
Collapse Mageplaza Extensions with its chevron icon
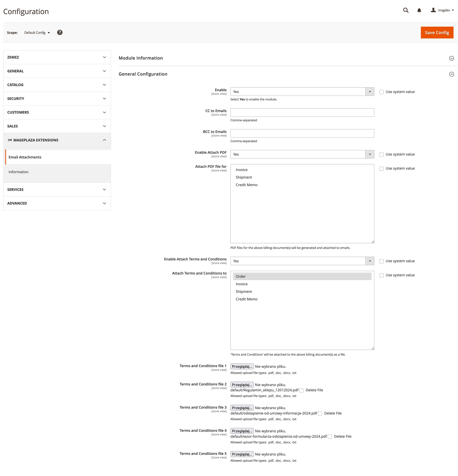pyautogui.click(x=104, y=140)
